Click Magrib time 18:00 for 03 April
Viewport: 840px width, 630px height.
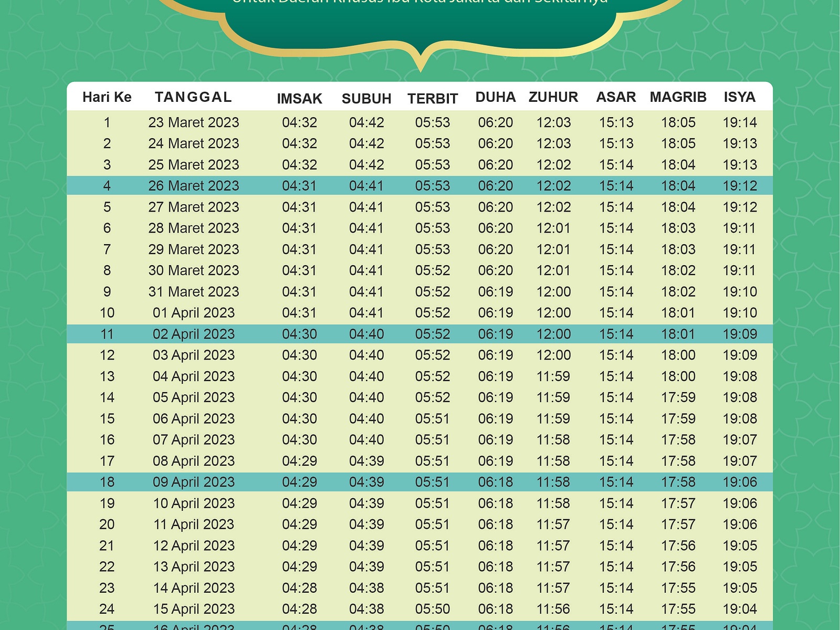(x=678, y=355)
